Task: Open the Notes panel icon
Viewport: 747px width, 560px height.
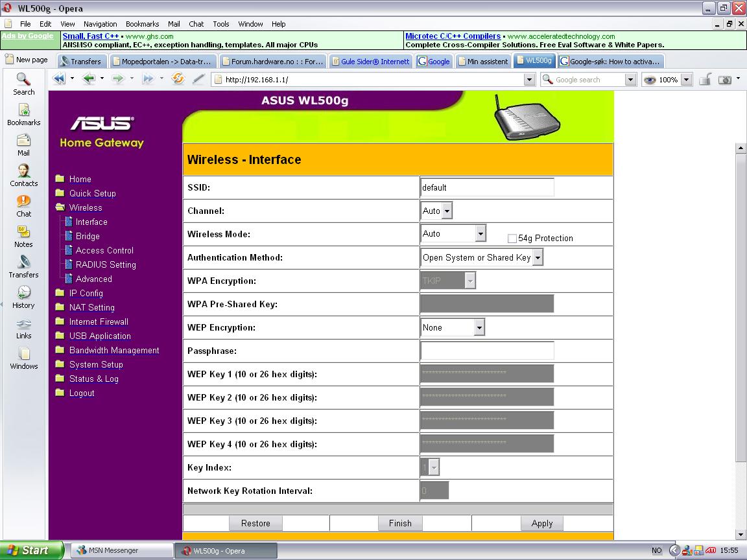Action: pos(23,236)
